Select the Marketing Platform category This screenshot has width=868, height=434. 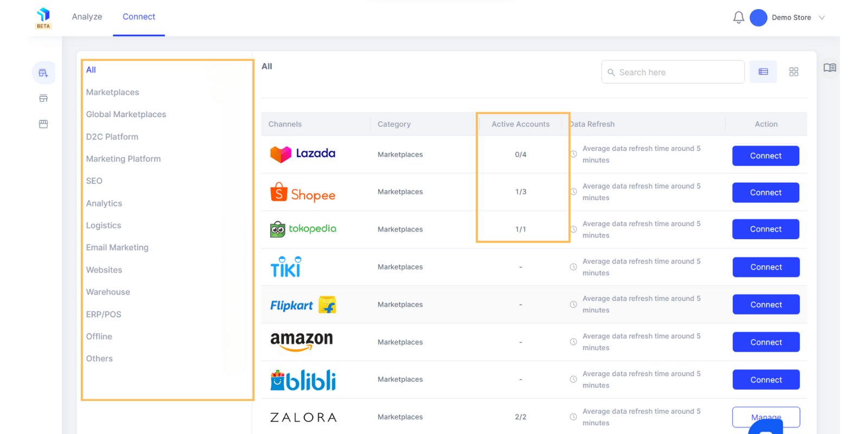(123, 159)
